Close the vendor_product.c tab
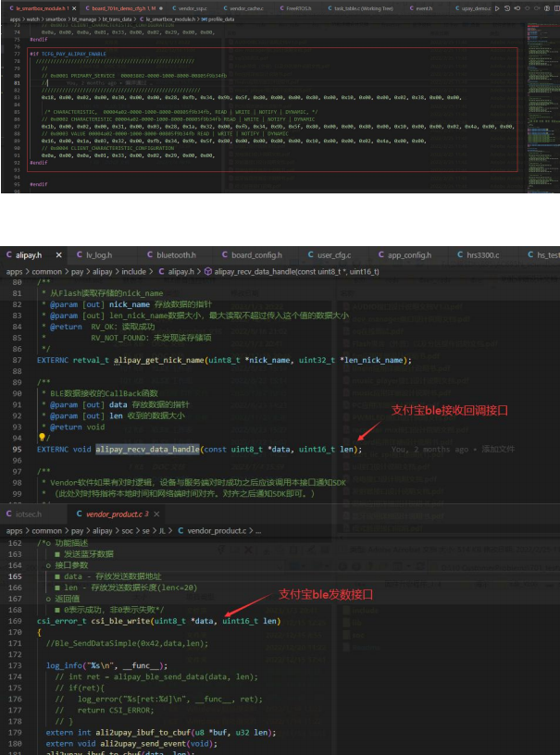Image resolution: width=560 pixels, height=755 pixels. pyautogui.click(x=156, y=514)
